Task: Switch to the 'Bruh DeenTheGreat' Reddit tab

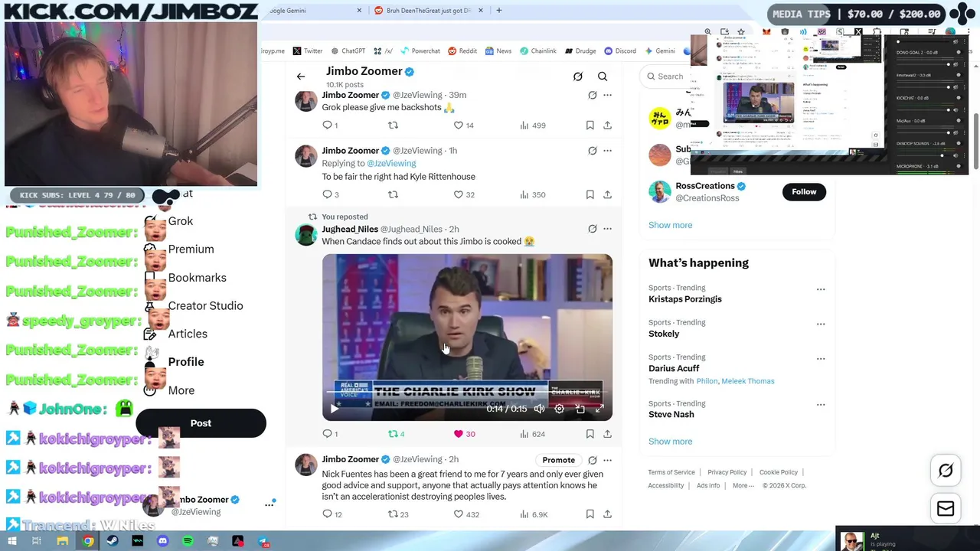Action: tap(426, 11)
